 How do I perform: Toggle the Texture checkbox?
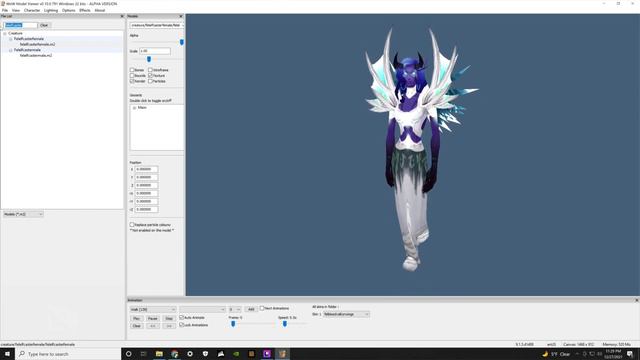point(150,76)
